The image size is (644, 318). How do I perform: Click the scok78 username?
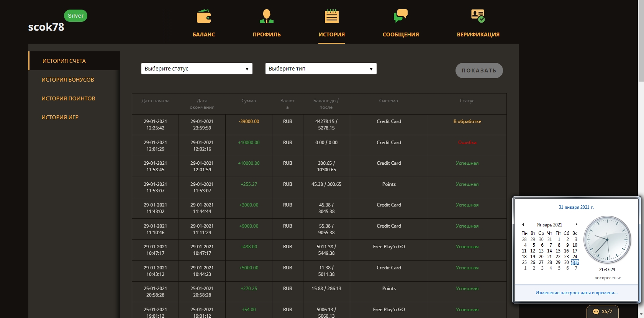point(46,27)
